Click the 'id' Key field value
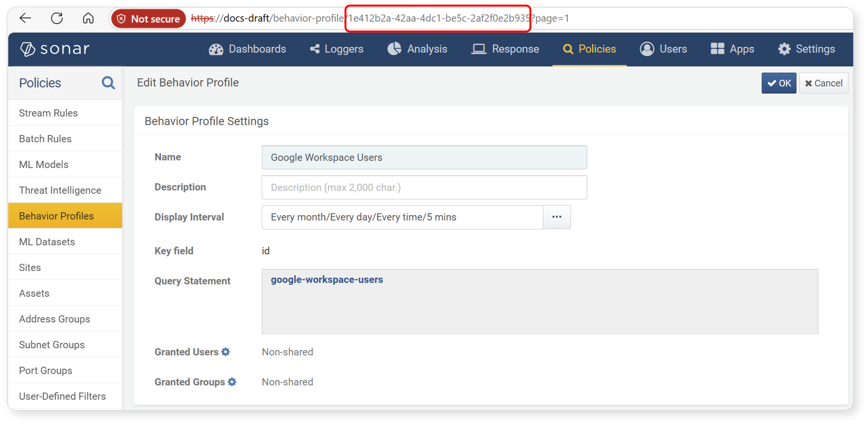The height and width of the screenshot is (425, 868). point(265,251)
